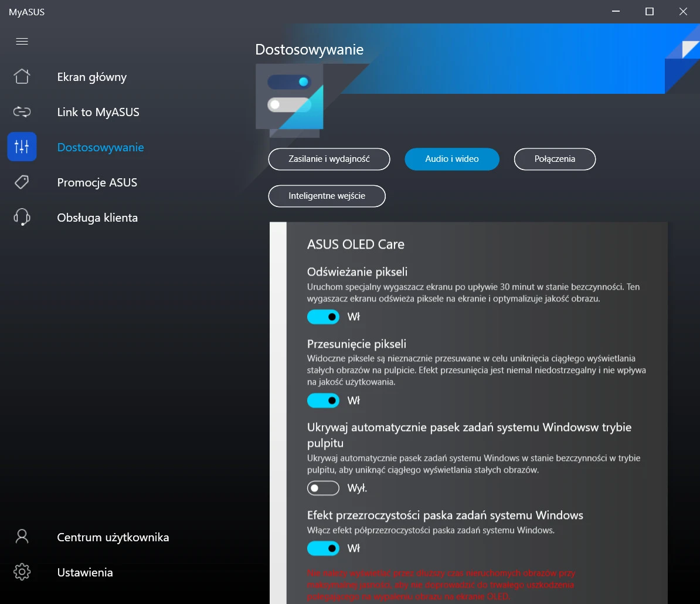Screen dimensions: 700x604
Task: Click the Ustawienia gear icon
Action: [22, 572]
